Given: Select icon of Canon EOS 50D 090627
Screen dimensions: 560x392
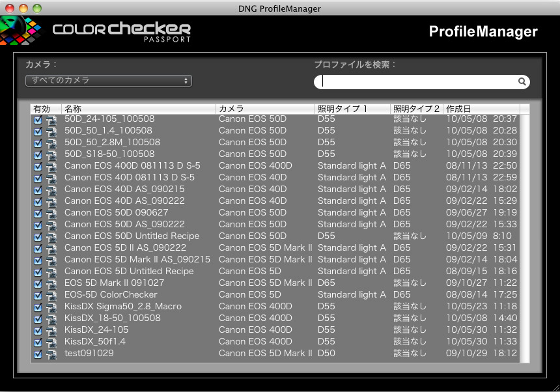Looking at the screenshot, I should [x=51, y=214].
